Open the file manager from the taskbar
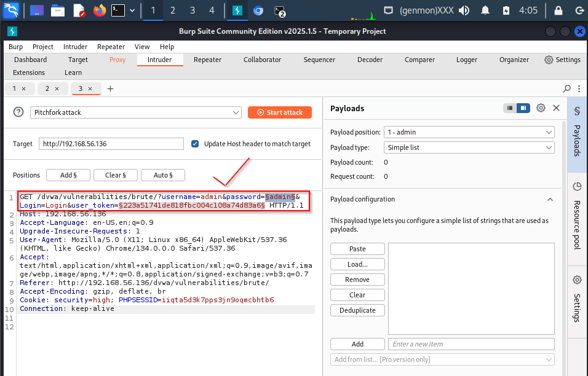The image size is (588, 376). [58, 10]
